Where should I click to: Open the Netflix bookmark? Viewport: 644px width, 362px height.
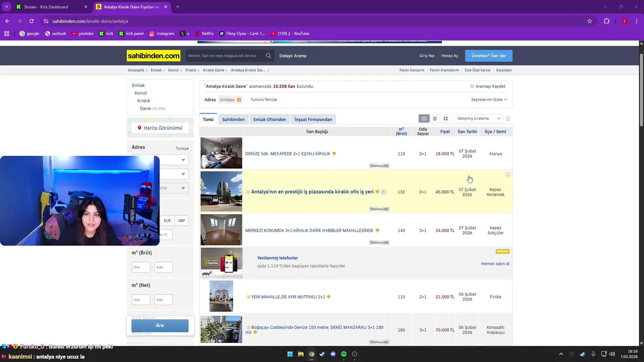pos(204,34)
